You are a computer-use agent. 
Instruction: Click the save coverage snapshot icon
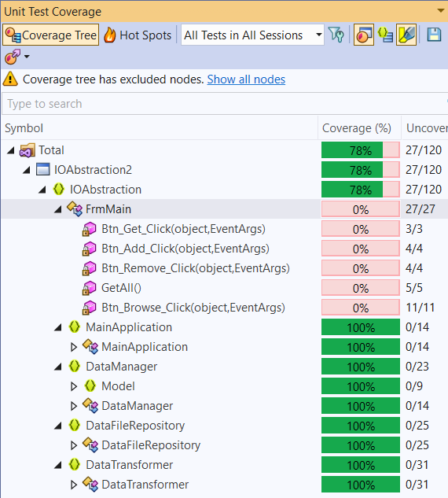pyautogui.click(x=434, y=35)
